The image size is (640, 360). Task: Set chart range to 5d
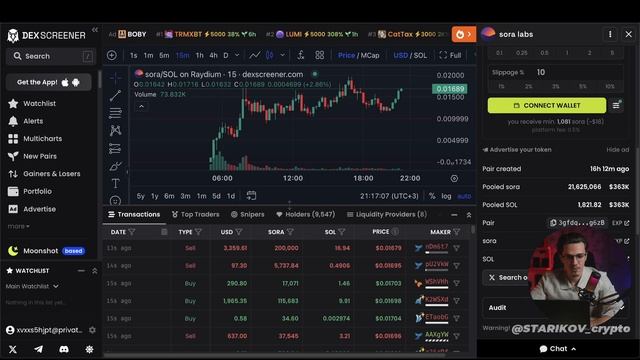[216, 196]
